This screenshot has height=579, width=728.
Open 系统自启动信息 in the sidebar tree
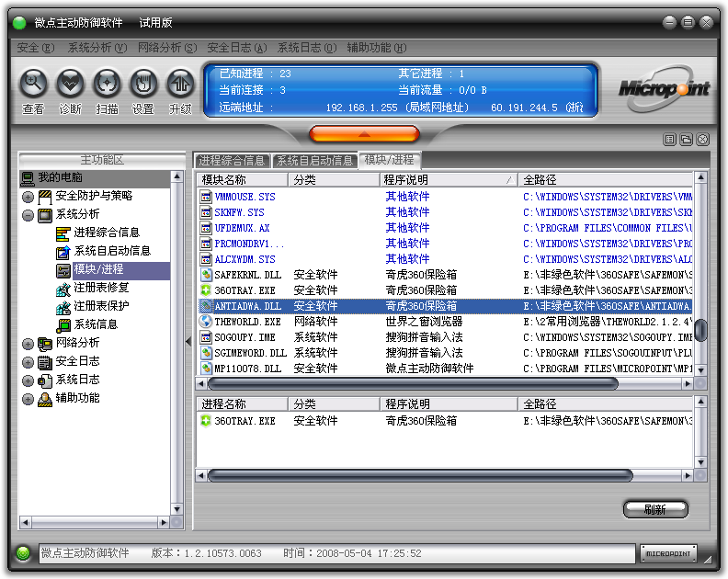112,251
